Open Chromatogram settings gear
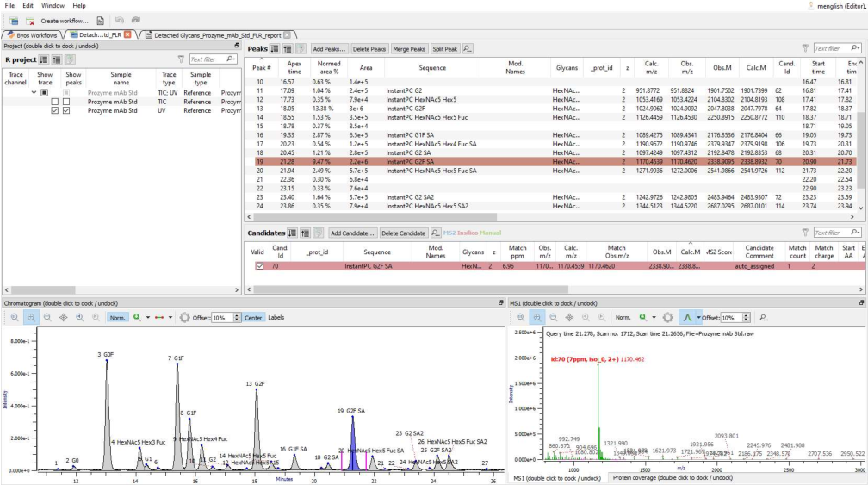The width and height of the screenshot is (868, 485). [x=185, y=317]
